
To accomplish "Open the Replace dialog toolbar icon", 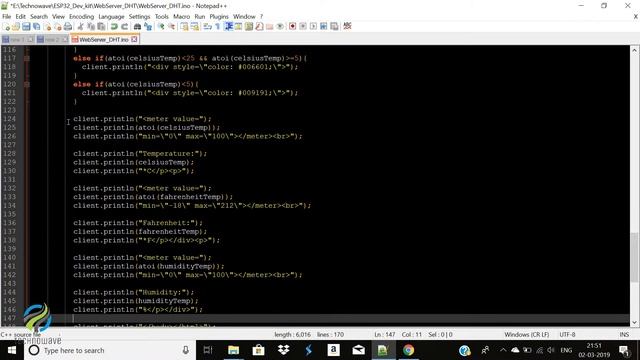I will 148,27.
